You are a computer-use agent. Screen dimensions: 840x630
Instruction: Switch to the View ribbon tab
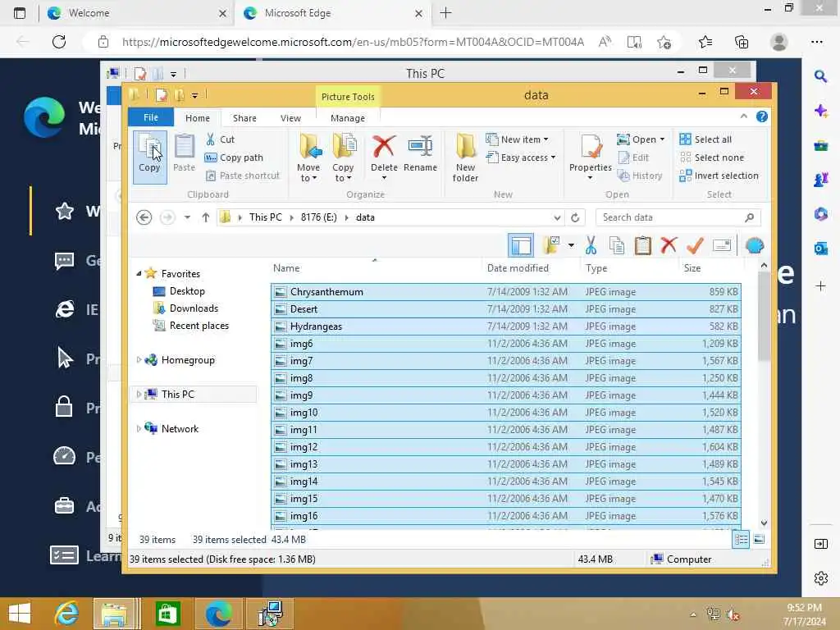290,118
